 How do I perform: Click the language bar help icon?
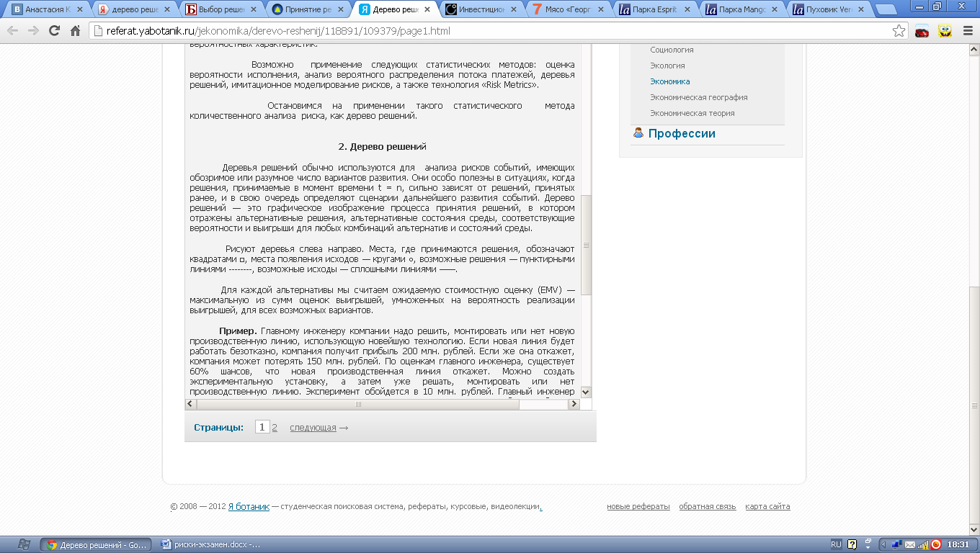coord(852,544)
